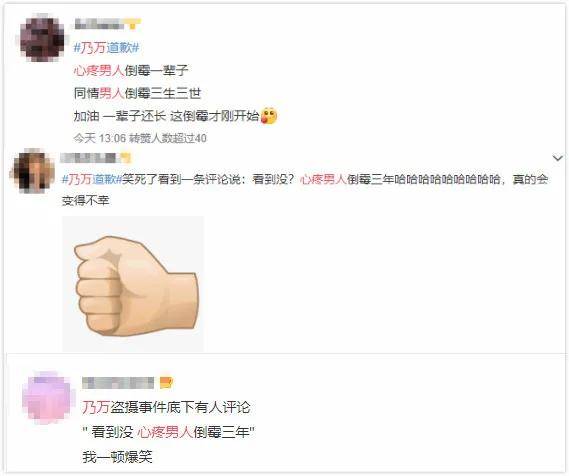Open the fist image thumbnail
The height and width of the screenshot is (476, 569).
click(133, 284)
